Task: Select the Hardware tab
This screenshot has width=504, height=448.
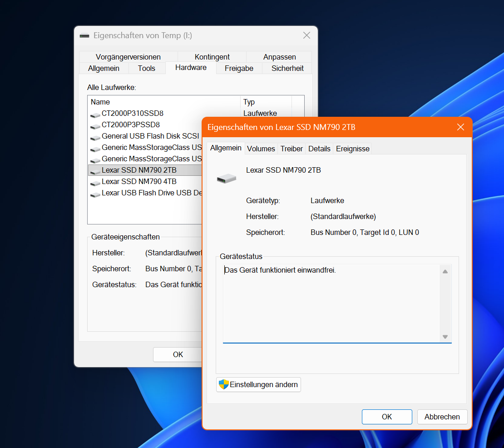Action: (191, 68)
